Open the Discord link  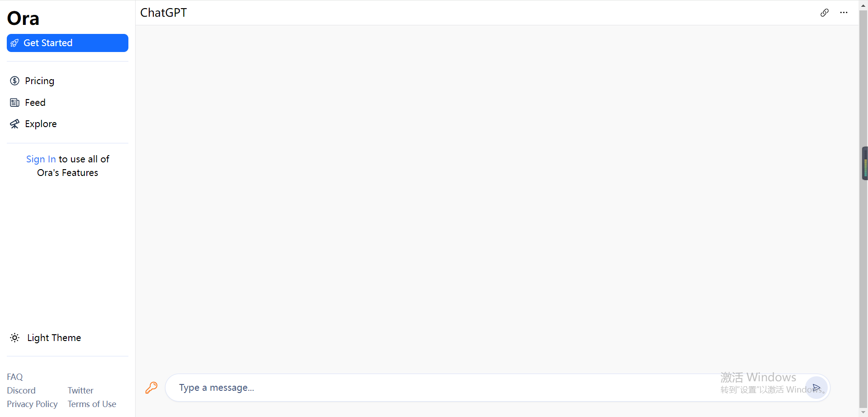(21, 390)
